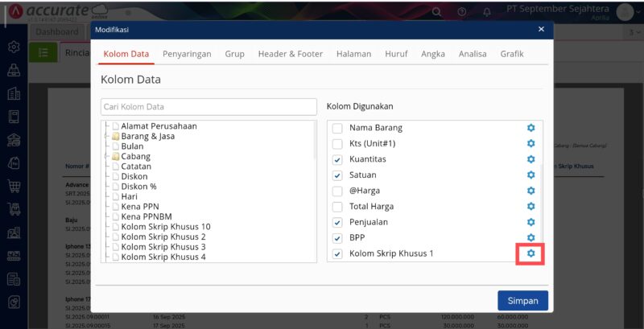This screenshot has height=329, width=644.
Task: Tick the @Harga column checkbox
Action: tap(337, 191)
